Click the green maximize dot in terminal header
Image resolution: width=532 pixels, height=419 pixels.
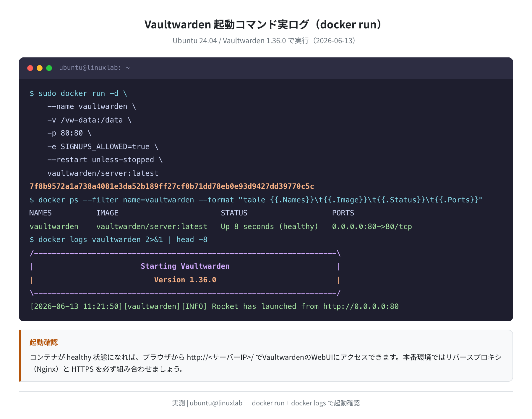coord(49,68)
